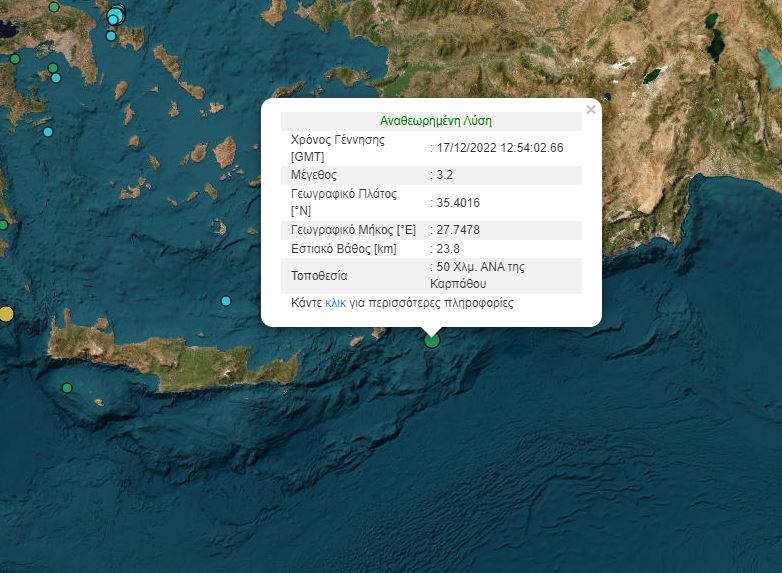
Task: Open the 'κλικ' link for more information
Action: [335, 303]
